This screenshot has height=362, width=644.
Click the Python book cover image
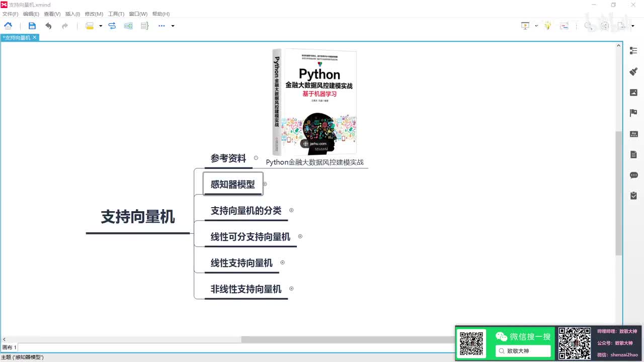pyautogui.click(x=314, y=102)
